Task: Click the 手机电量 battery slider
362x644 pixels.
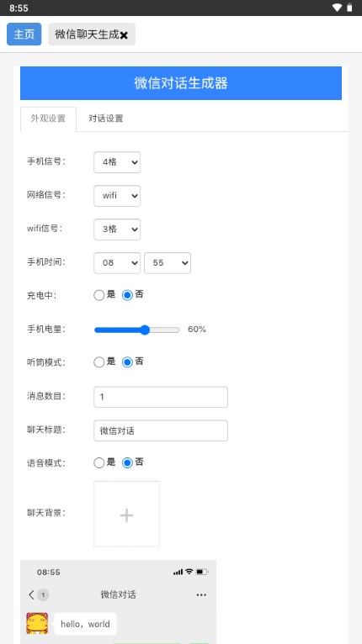Action: [x=137, y=330]
